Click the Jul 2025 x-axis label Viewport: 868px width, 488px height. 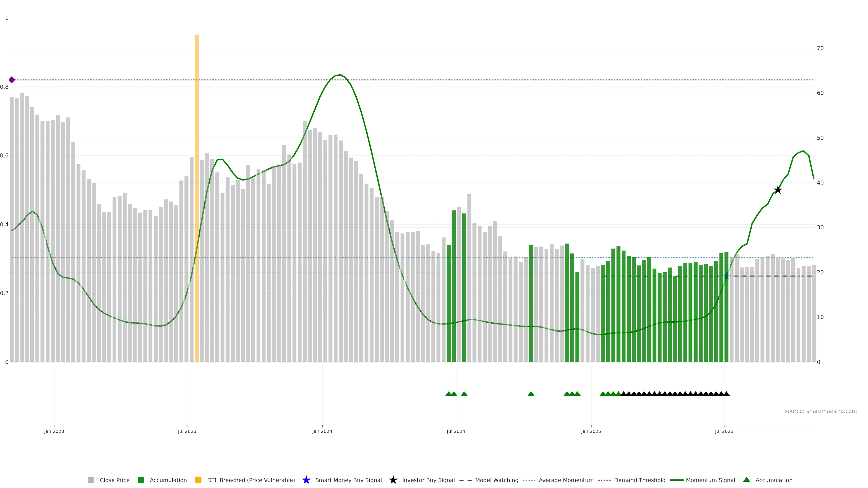tap(724, 431)
